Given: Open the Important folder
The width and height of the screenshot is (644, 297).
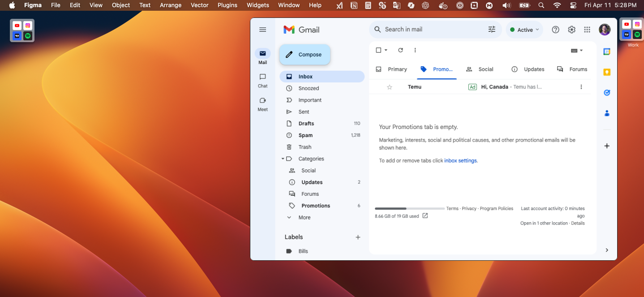Looking at the screenshot, I should 322,100.
